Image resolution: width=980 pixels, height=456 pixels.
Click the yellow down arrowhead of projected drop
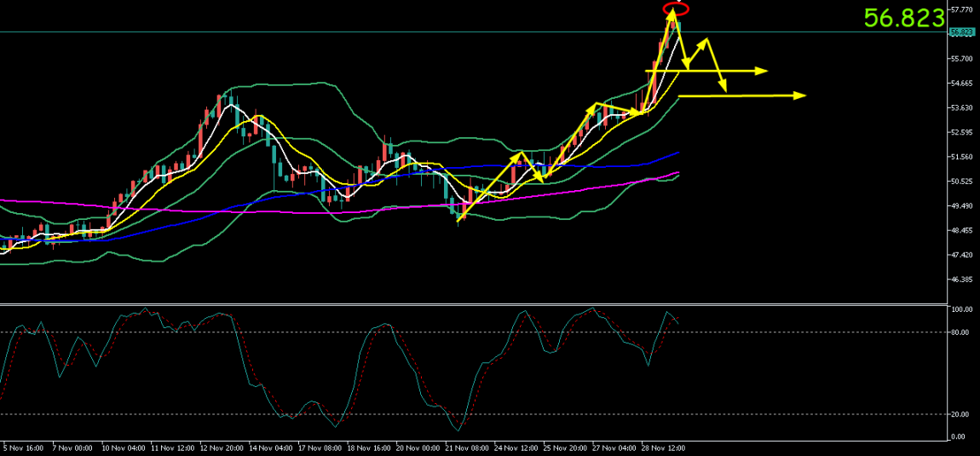click(723, 87)
